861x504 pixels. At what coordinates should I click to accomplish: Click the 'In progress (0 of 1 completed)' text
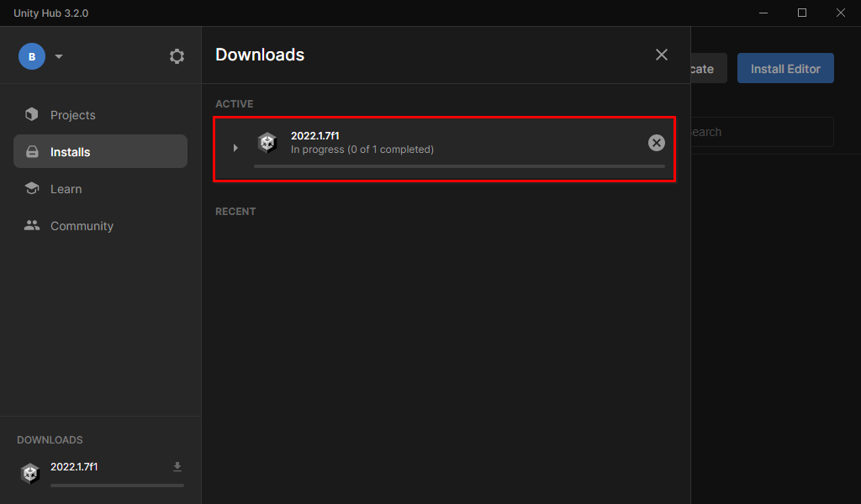click(362, 150)
